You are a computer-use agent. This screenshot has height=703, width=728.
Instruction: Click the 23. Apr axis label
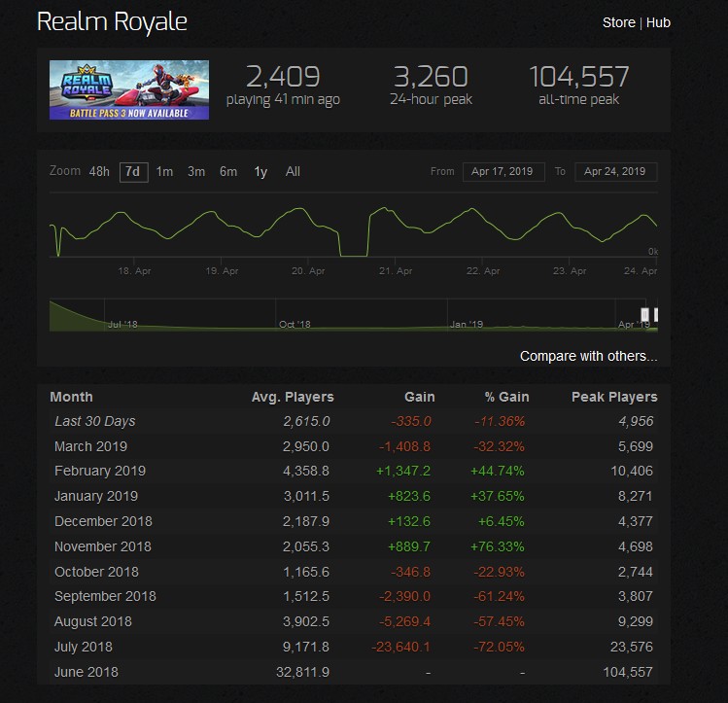[570, 270]
